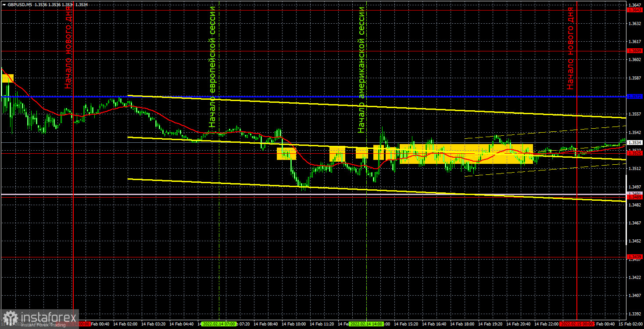Select the 1.3632 axis price label
The width and height of the screenshot is (644, 329).
634,23
